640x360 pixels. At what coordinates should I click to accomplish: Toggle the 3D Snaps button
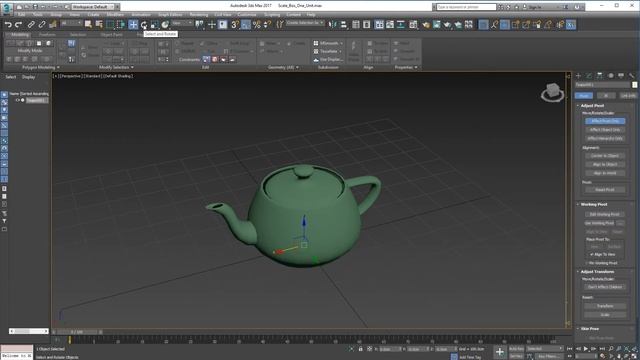click(235, 25)
